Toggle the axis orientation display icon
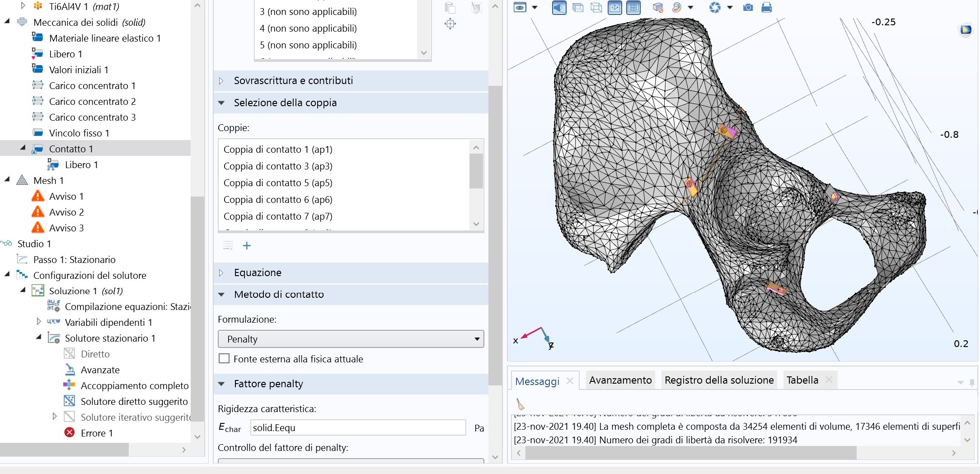 coord(614,8)
